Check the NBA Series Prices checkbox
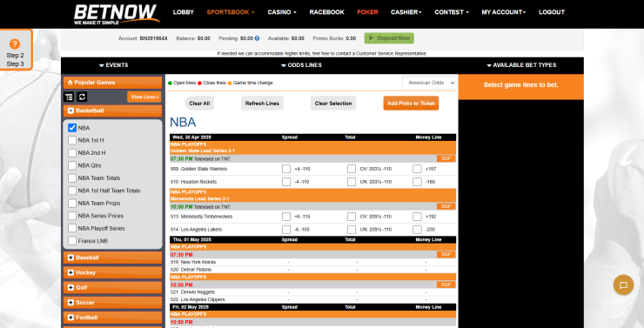 click(x=72, y=216)
